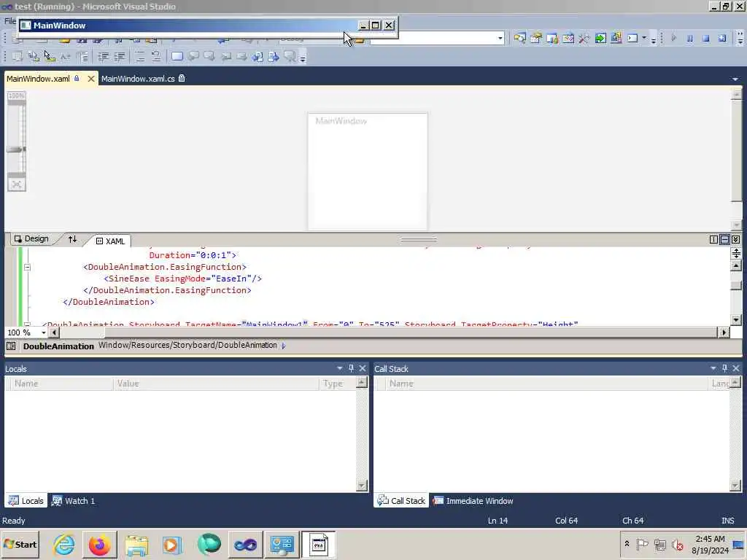Open the Call Stack window position dropdown

[713, 368]
